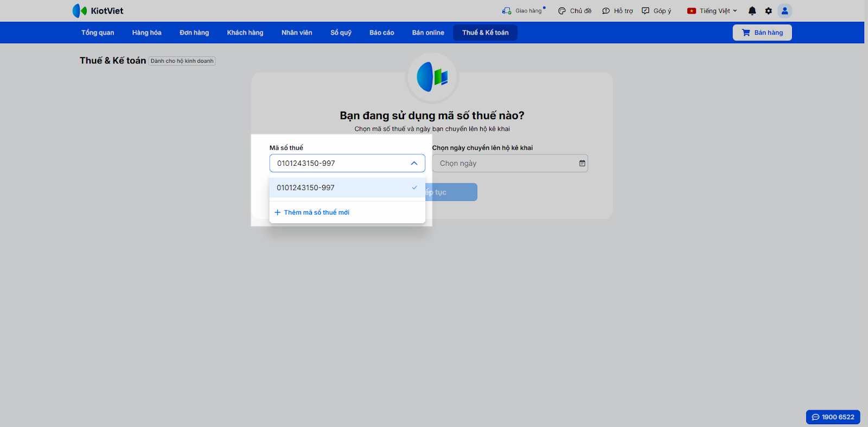868x427 pixels.
Task: Open the Khách hàng menu
Action: tap(245, 33)
